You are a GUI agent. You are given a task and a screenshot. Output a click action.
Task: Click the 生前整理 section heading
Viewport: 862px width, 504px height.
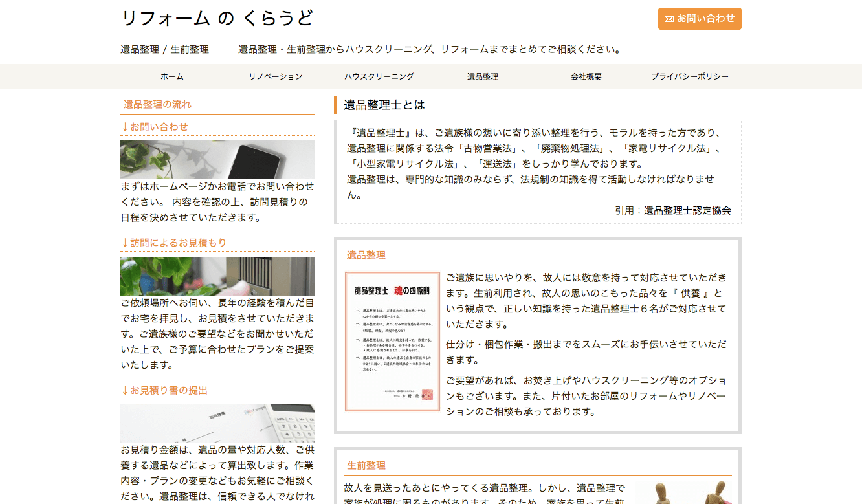[x=366, y=465]
